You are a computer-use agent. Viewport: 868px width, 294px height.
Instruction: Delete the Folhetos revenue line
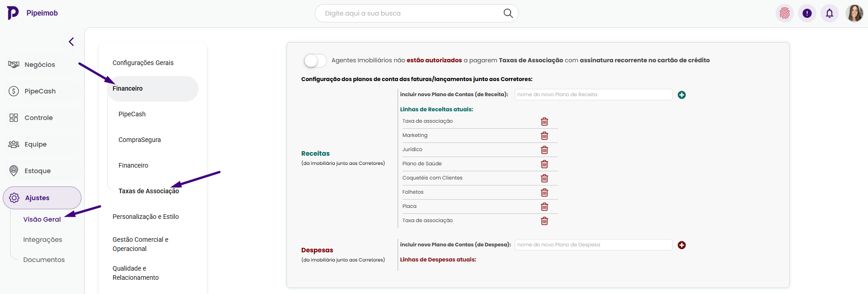tap(544, 192)
